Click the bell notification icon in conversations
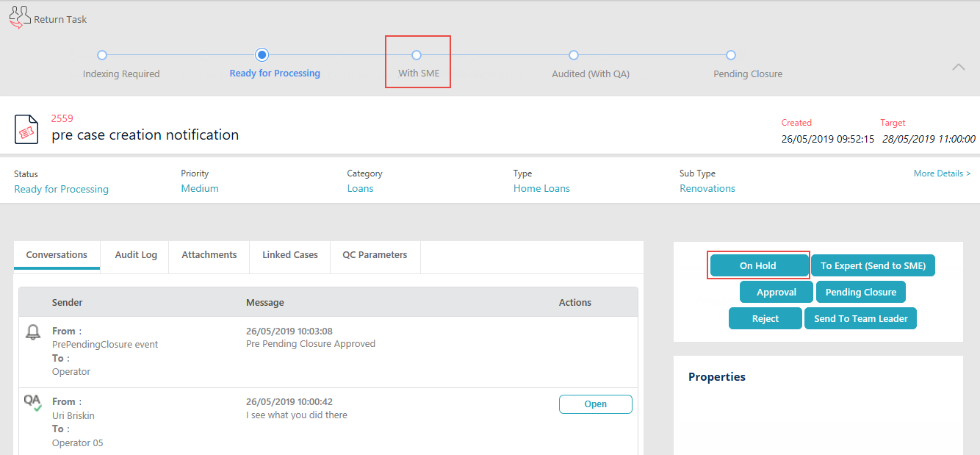This screenshot has width=980, height=455. 32,332
